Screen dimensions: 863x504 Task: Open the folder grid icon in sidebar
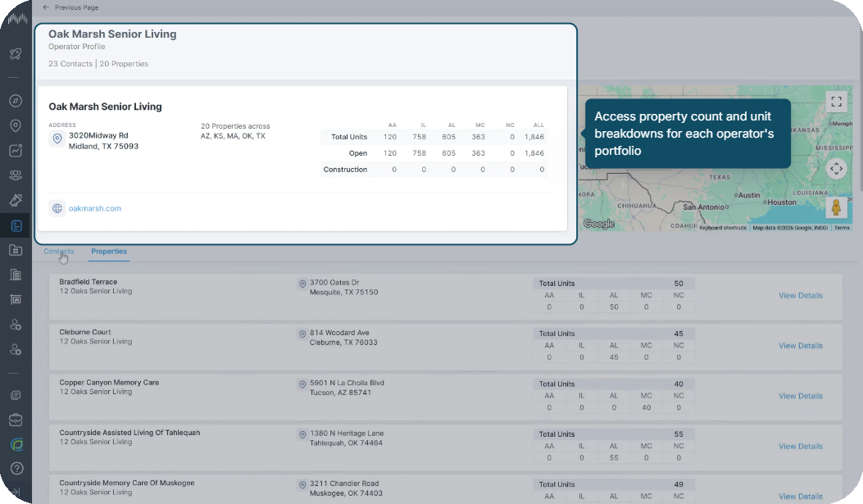click(16, 250)
